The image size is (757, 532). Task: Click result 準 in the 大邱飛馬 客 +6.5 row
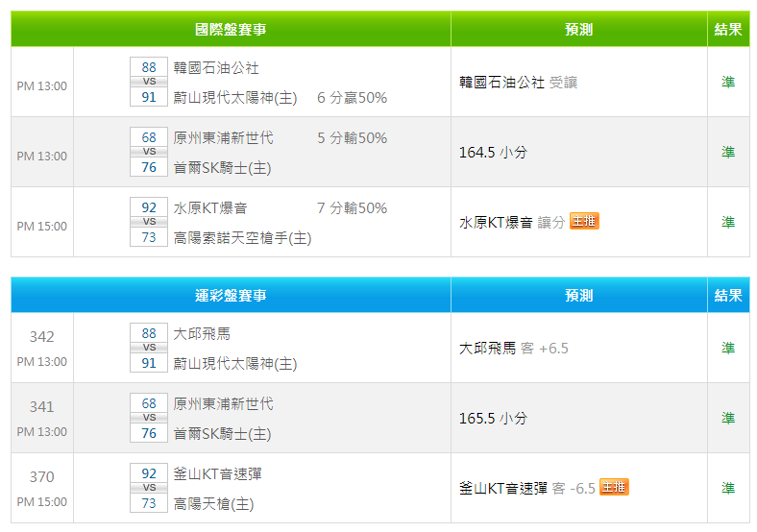(x=728, y=348)
